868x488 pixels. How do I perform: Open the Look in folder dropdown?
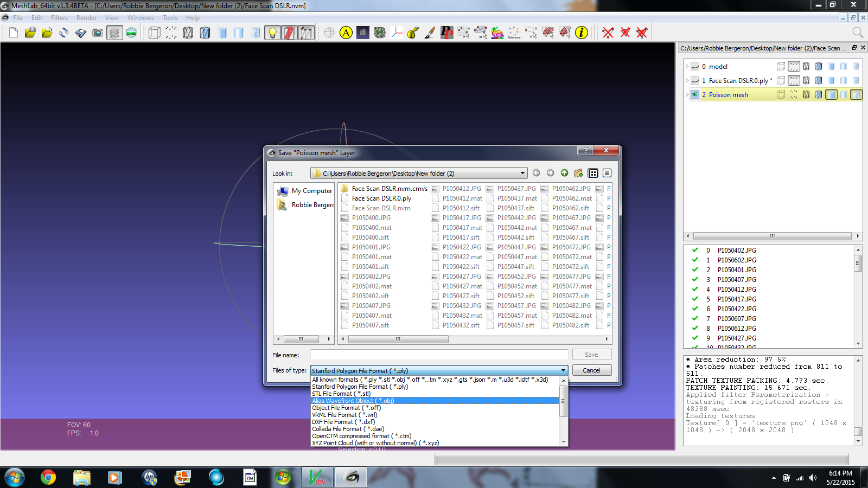[419, 173]
